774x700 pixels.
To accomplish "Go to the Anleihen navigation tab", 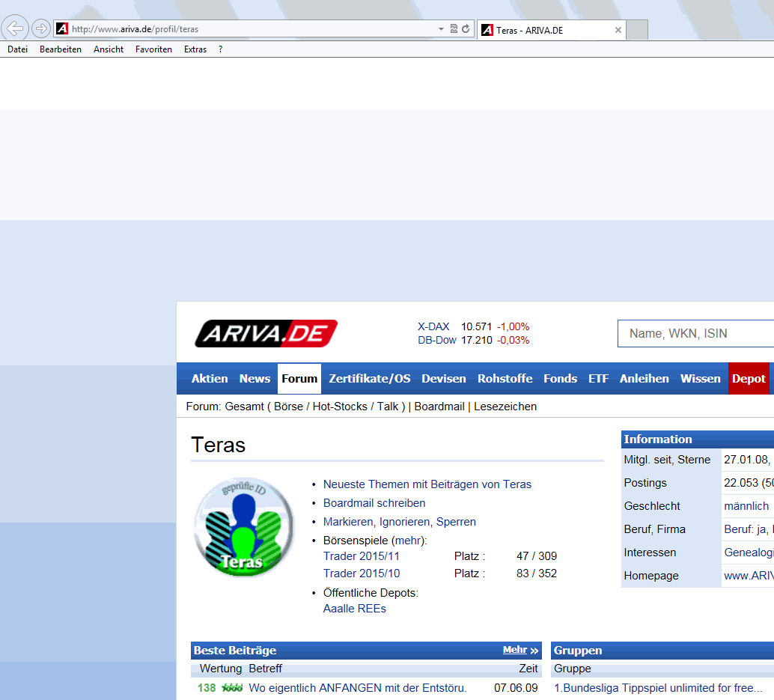I will point(645,379).
